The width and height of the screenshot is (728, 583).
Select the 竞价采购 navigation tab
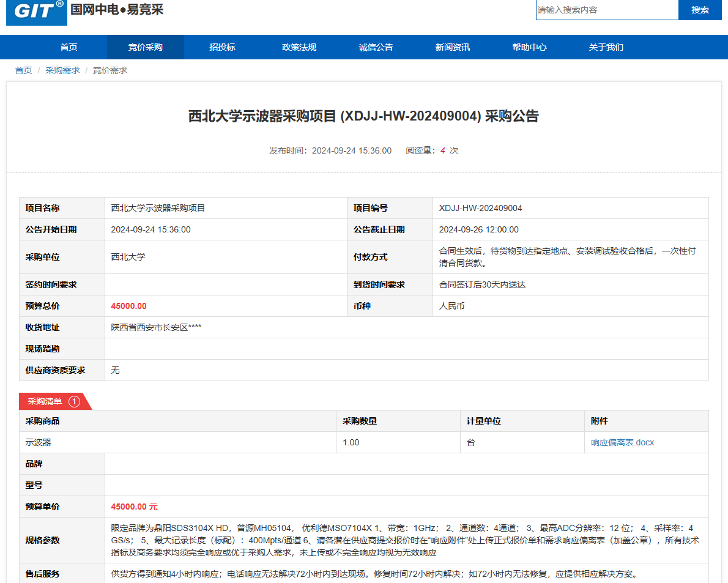145,47
